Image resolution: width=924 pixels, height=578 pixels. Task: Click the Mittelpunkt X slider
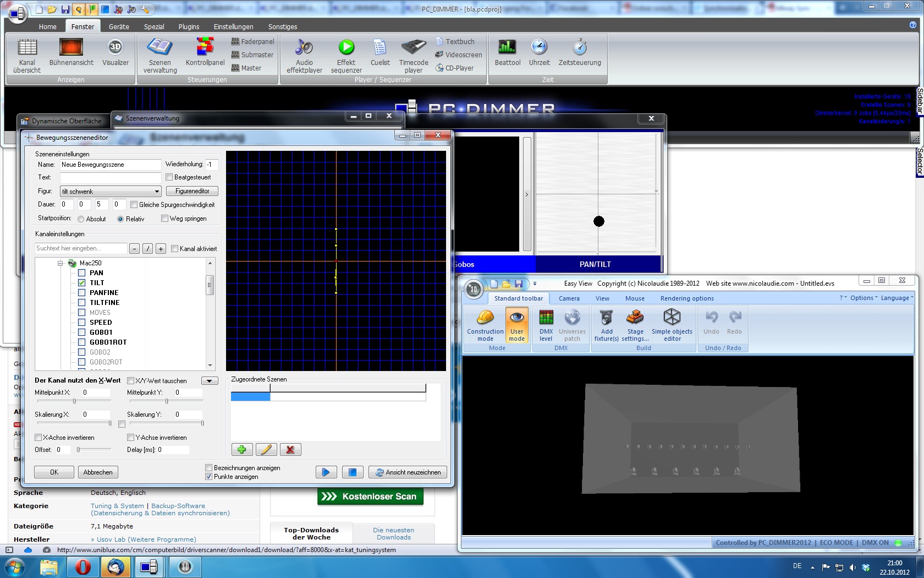(74, 401)
